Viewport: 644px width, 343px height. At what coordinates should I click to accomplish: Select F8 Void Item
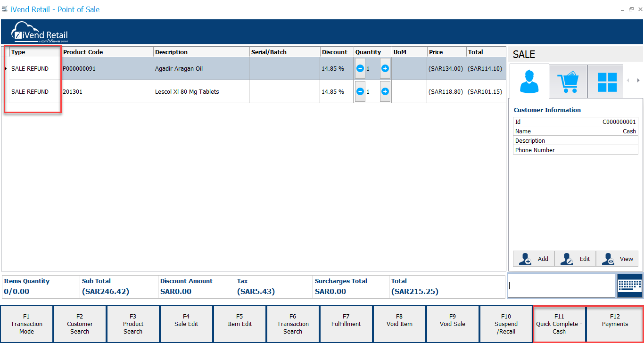tap(400, 324)
